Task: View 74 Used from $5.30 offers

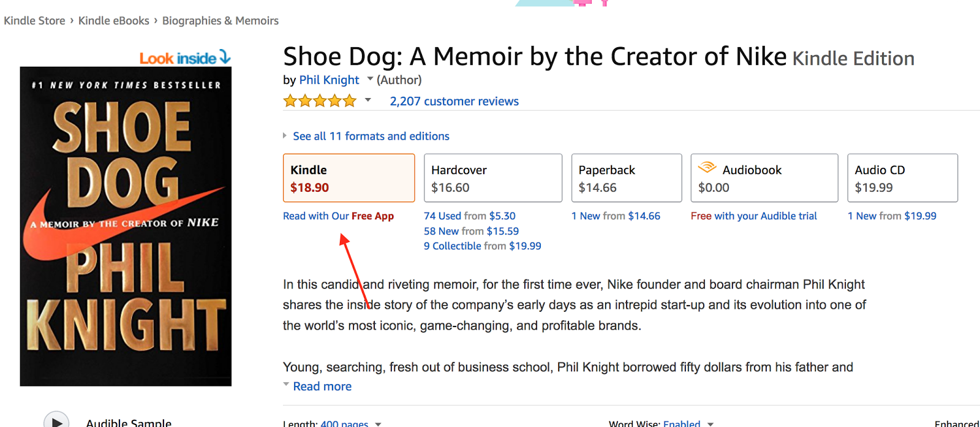Action: pyautogui.click(x=469, y=216)
